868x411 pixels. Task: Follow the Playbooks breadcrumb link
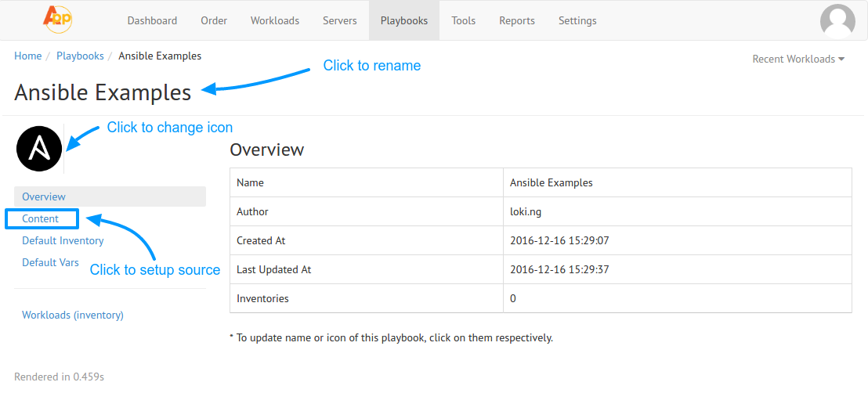coord(80,56)
